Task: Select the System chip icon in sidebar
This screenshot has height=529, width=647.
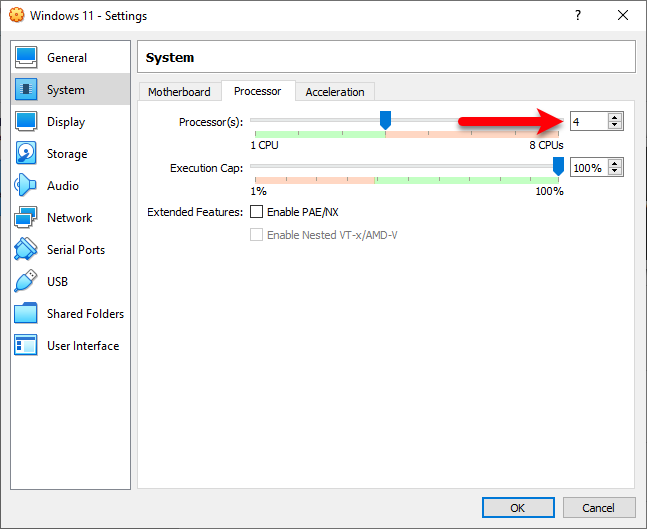Action: 26,89
